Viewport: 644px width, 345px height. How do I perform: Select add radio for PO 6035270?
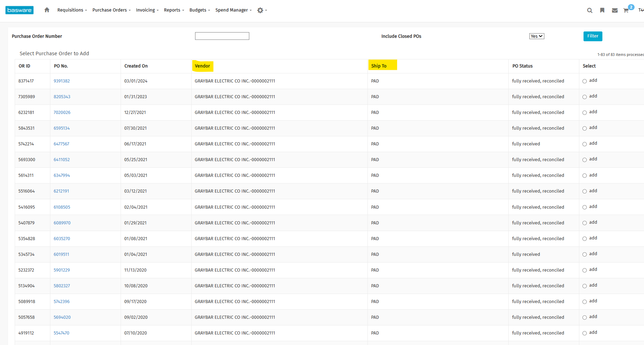[x=585, y=239]
